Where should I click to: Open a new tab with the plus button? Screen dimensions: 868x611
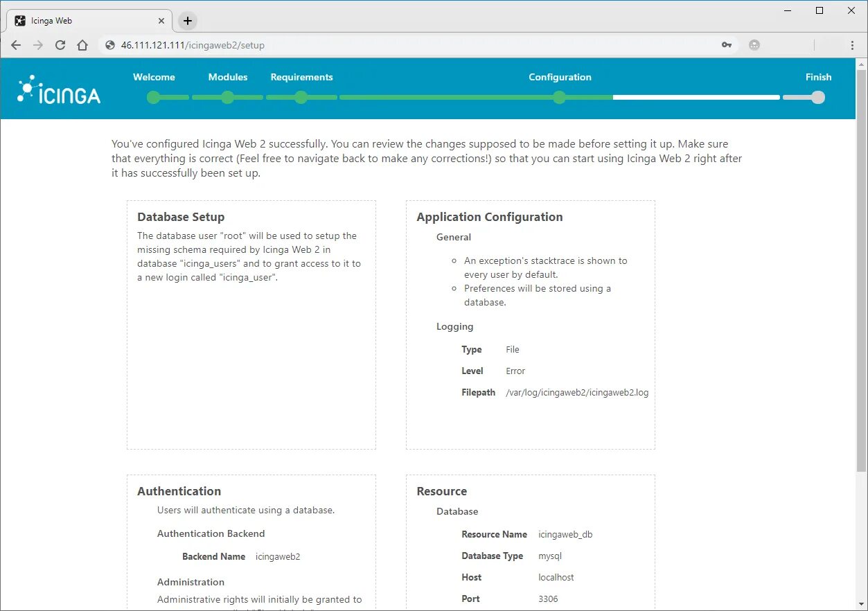(x=188, y=21)
